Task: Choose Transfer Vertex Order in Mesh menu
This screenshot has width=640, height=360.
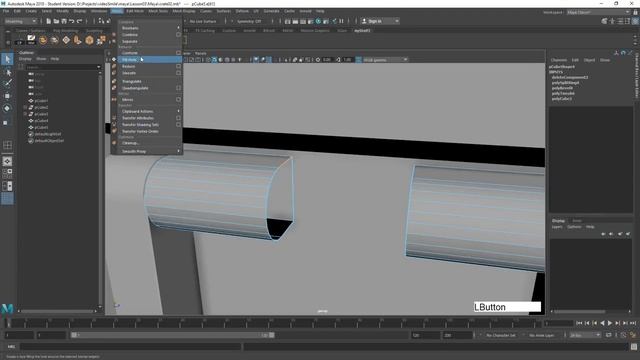Action: coord(140,131)
